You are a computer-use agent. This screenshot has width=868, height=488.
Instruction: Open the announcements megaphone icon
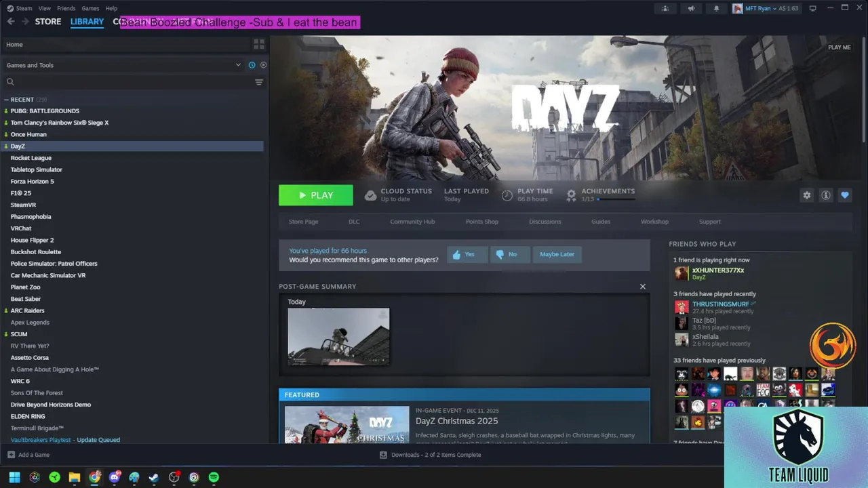coord(691,8)
